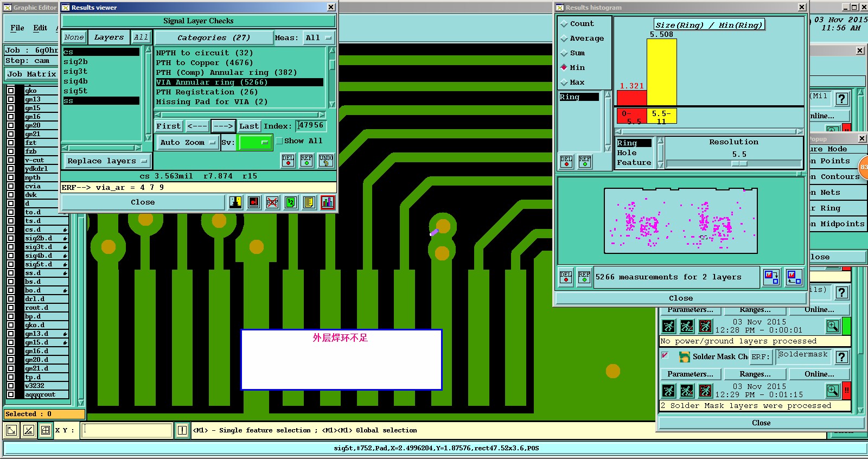Image resolution: width=868 pixels, height=459 pixels.
Task: Click the Index field showing 47956
Action: [311, 126]
